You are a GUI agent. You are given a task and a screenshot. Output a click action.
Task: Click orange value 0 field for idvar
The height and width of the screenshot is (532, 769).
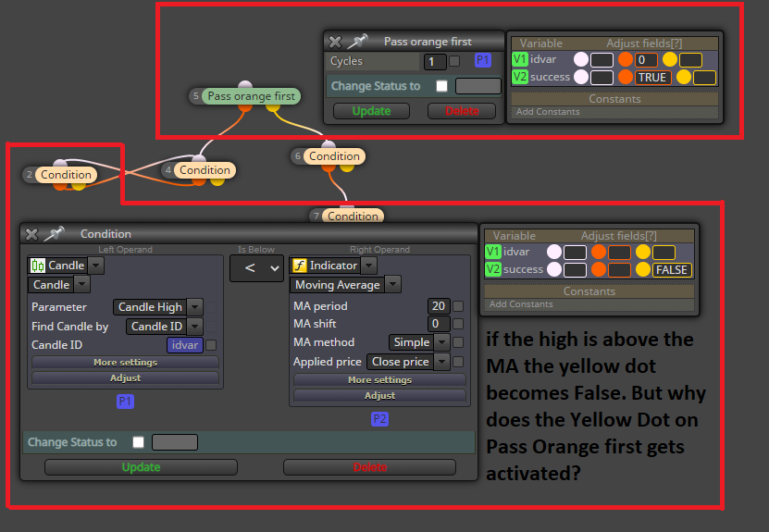click(646, 60)
